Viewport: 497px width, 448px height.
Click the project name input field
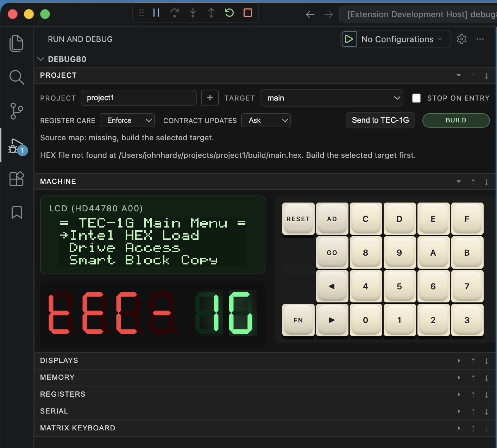tap(139, 98)
